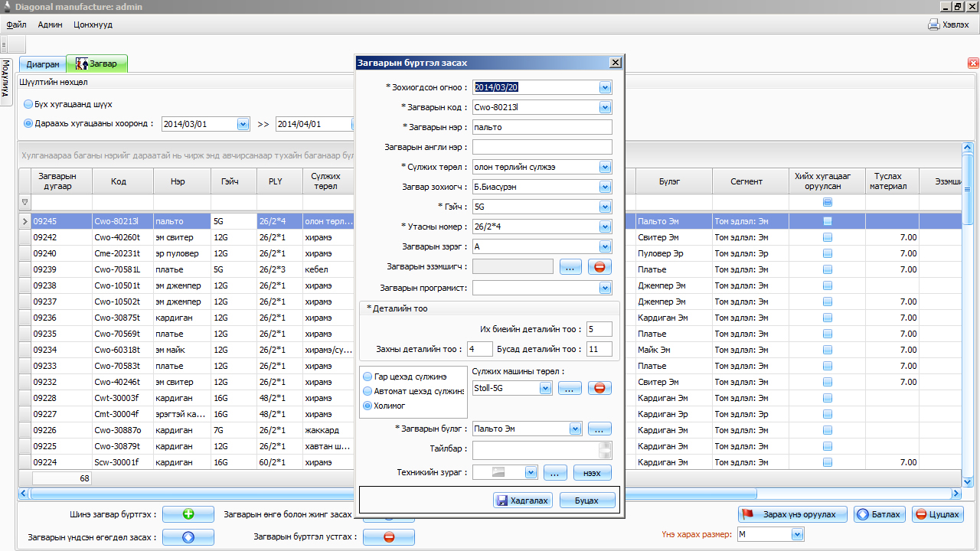Expand Сүлжих төрөл dropdown
Image resolution: width=980 pixels, height=551 pixels.
click(606, 167)
